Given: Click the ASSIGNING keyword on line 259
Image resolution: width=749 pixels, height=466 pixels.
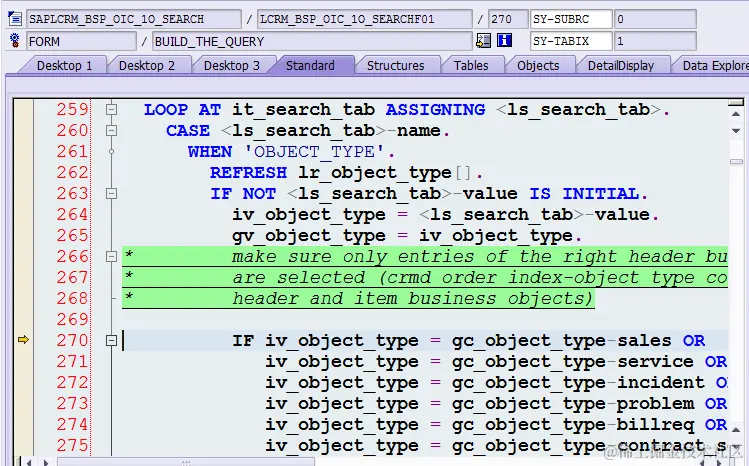Looking at the screenshot, I should [x=435, y=109].
